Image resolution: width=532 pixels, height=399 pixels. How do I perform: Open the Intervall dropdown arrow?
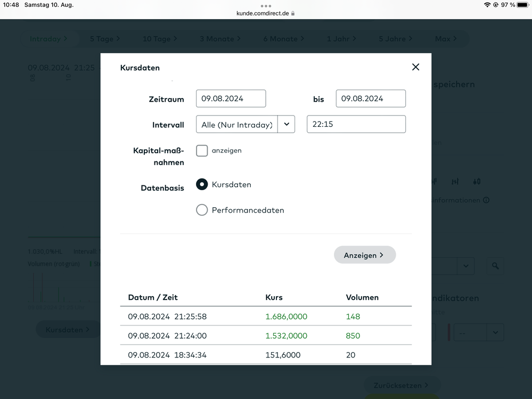pyautogui.click(x=286, y=124)
